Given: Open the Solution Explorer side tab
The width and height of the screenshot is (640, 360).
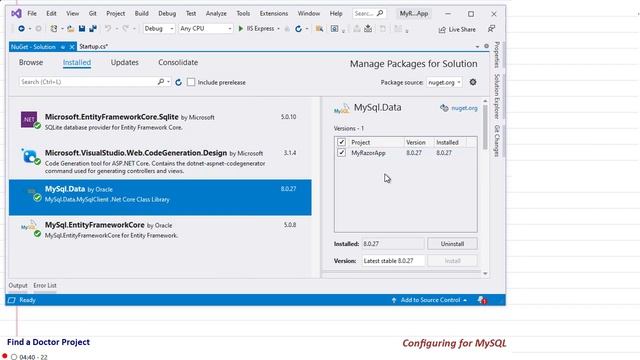Looking at the screenshot, I should pyautogui.click(x=497, y=96).
